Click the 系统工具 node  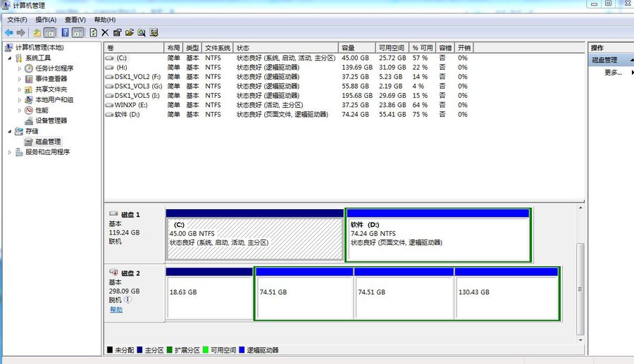click(x=38, y=58)
